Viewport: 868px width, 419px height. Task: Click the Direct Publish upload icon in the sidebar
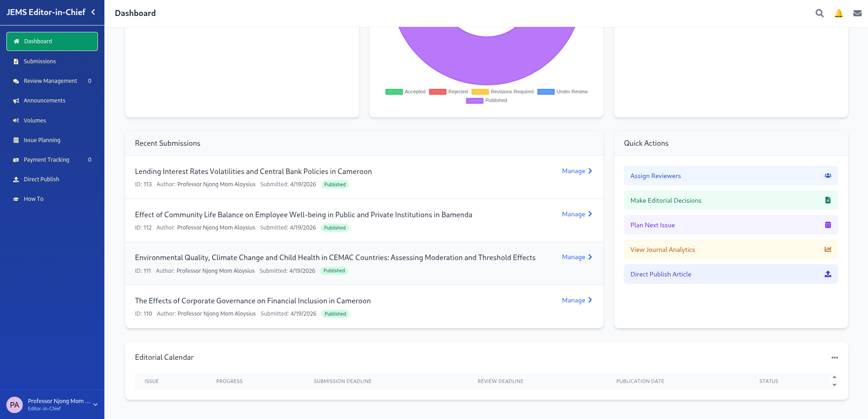pyautogui.click(x=16, y=179)
